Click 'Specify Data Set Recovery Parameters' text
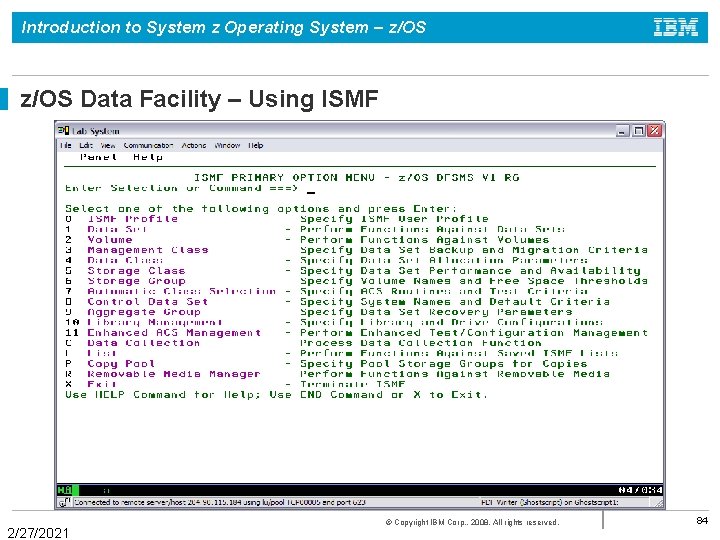Screen dimensions: 720x540 (x=436, y=312)
